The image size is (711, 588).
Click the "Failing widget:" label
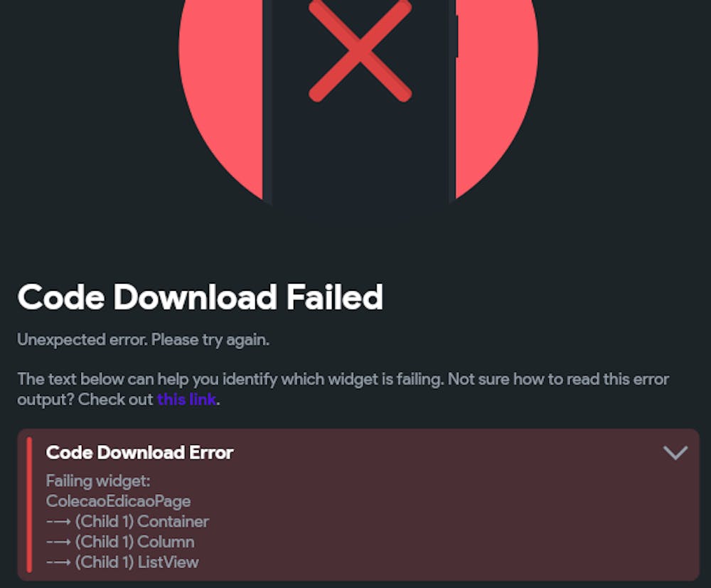(98, 481)
